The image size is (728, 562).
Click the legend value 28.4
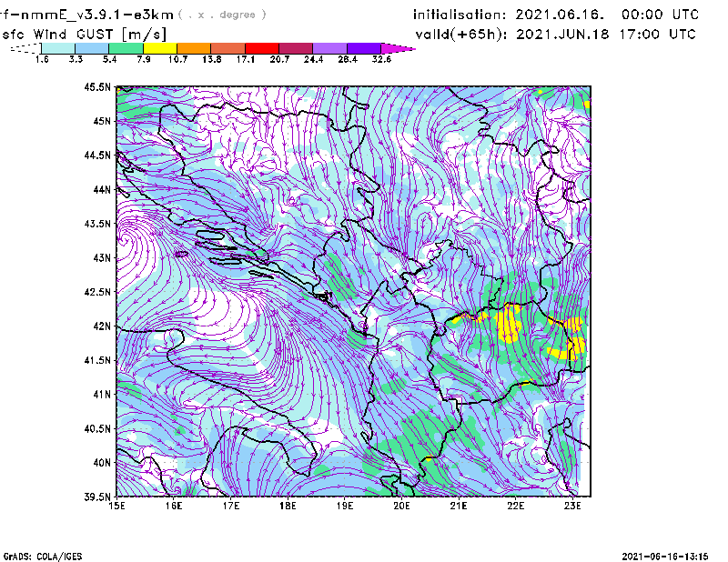point(348,59)
